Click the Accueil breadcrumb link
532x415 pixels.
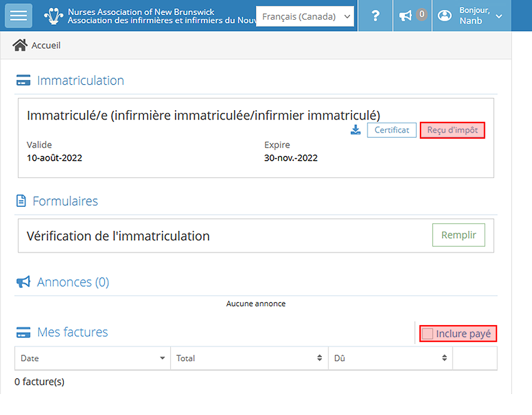46,45
